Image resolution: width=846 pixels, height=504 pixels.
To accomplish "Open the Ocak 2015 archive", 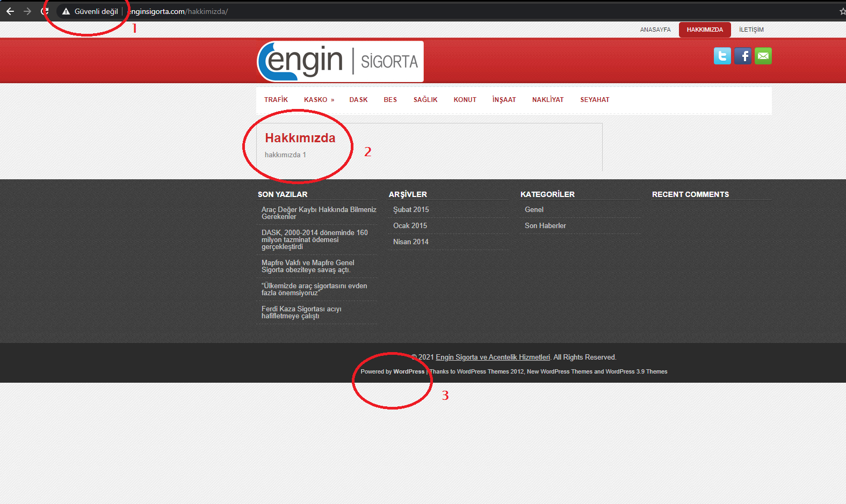I will tap(410, 226).
